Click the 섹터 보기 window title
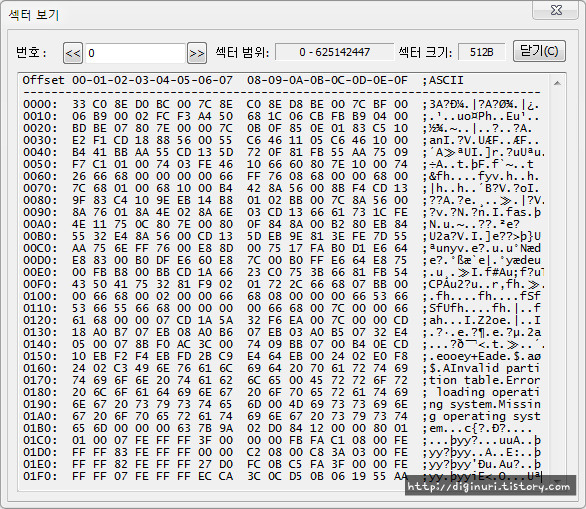The width and height of the screenshot is (586, 509). click(34, 15)
